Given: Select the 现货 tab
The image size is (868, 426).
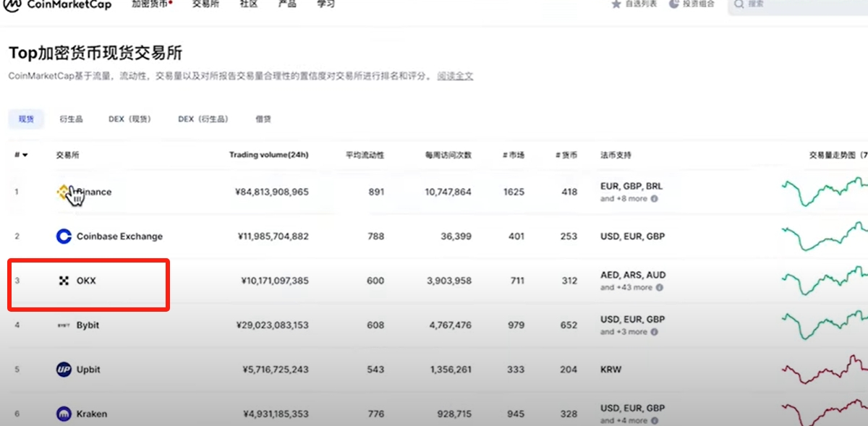Looking at the screenshot, I should (26, 119).
